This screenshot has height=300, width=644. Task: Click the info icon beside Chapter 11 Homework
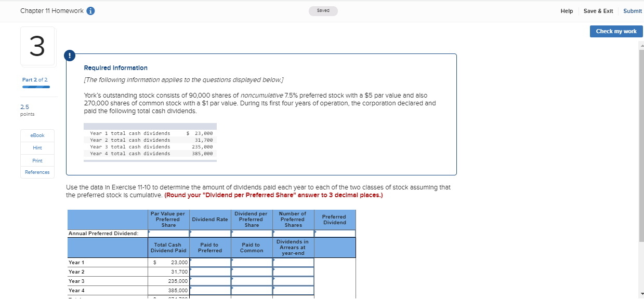pyautogui.click(x=91, y=10)
